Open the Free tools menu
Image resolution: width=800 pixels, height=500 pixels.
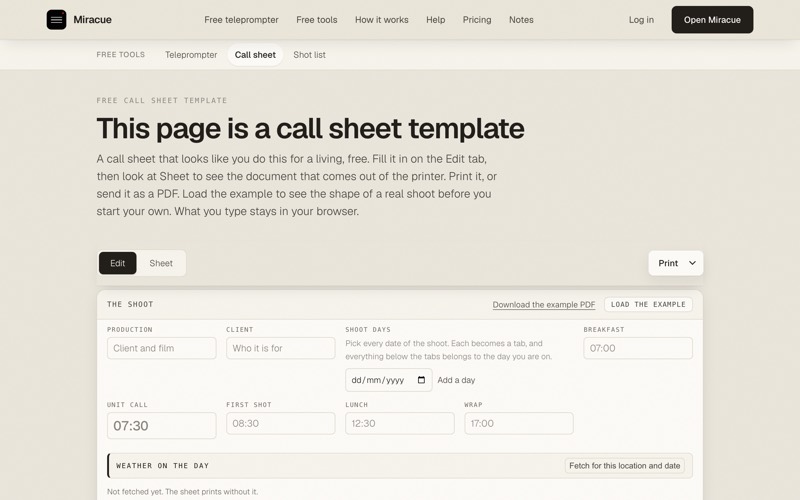tap(317, 20)
